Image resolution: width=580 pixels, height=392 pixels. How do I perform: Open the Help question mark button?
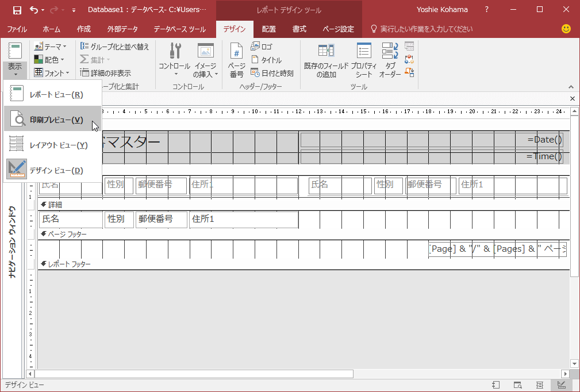(x=487, y=10)
